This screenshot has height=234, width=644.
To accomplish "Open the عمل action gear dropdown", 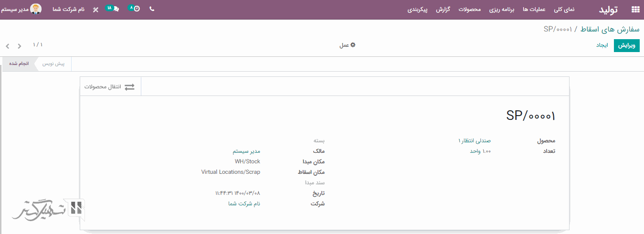I will point(347,45).
